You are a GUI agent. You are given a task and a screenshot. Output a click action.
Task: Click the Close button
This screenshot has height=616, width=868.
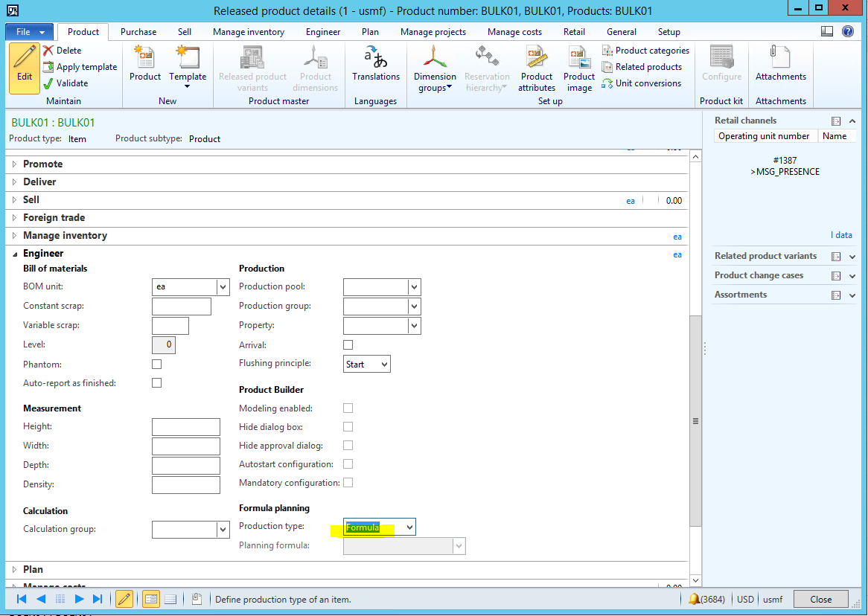[820, 599]
